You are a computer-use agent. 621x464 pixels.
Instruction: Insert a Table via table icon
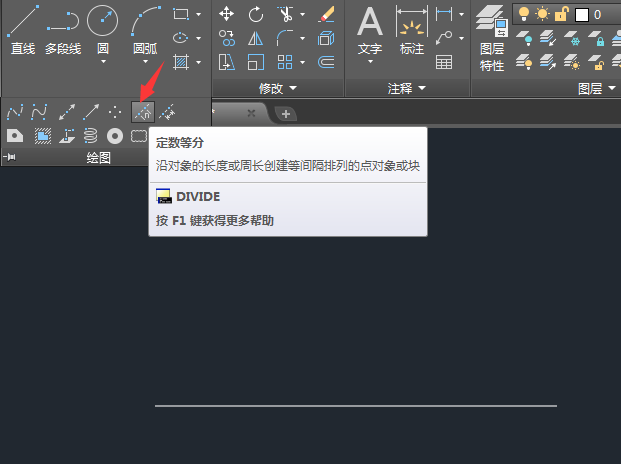[444, 62]
